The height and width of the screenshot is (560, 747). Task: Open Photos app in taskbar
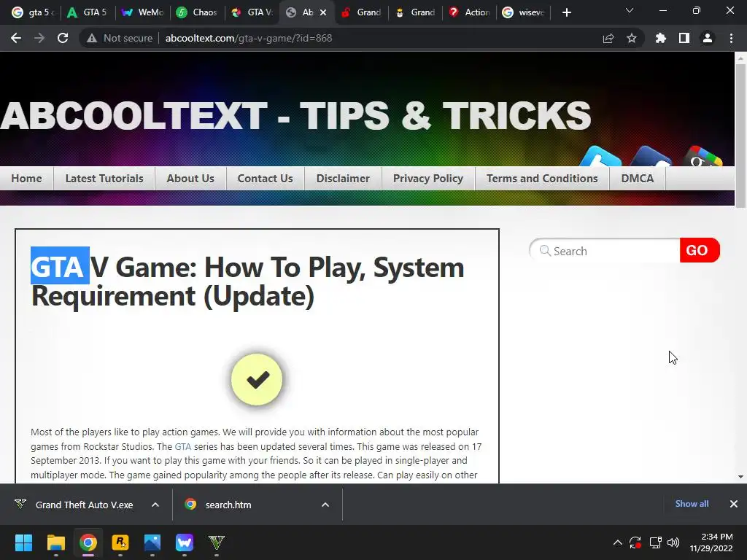pyautogui.click(x=152, y=542)
